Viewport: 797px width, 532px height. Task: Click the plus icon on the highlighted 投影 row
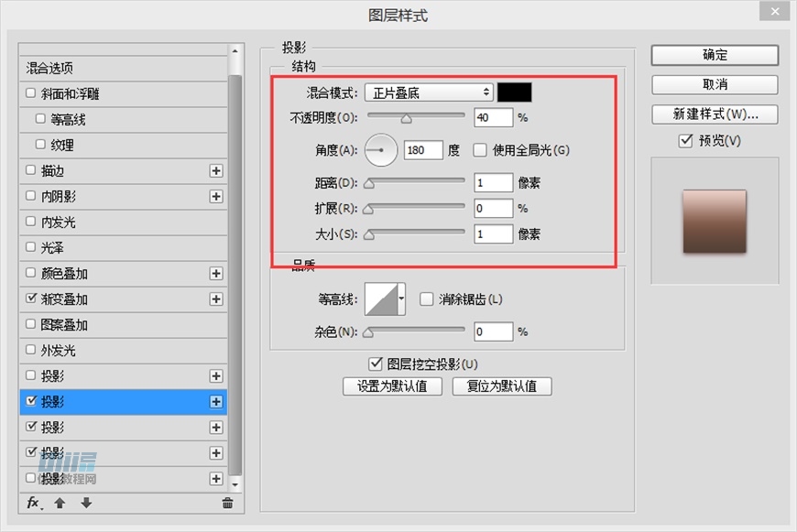coord(216,401)
